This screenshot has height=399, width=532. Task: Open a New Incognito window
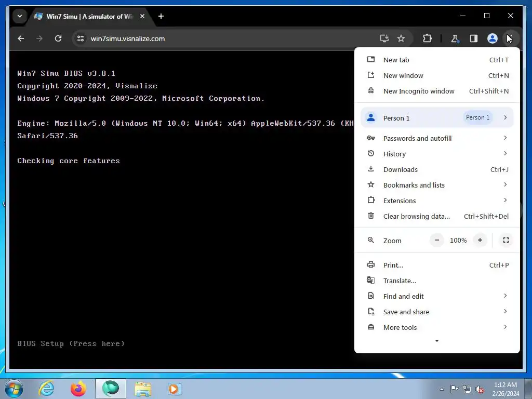(437, 91)
